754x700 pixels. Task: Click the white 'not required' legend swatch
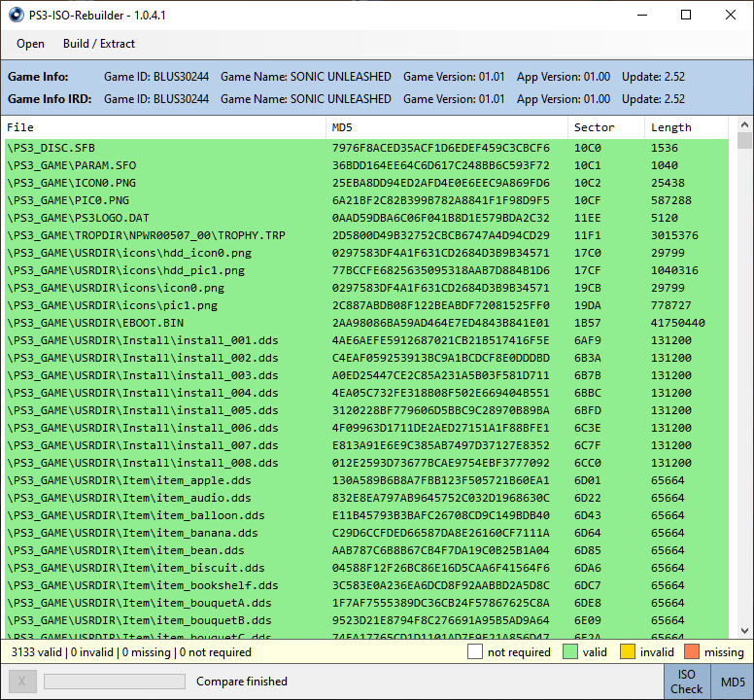click(474, 652)
